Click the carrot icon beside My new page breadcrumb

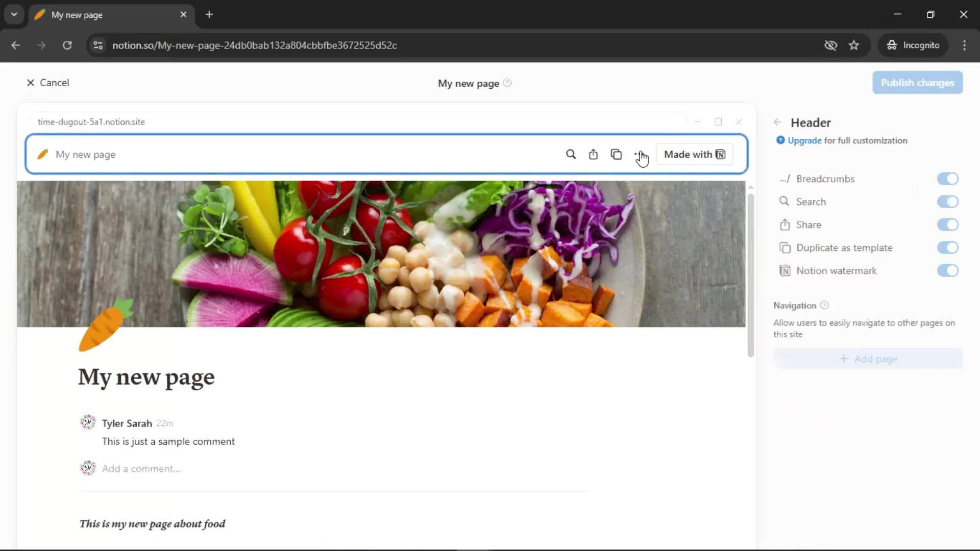(x=43, y=154)
